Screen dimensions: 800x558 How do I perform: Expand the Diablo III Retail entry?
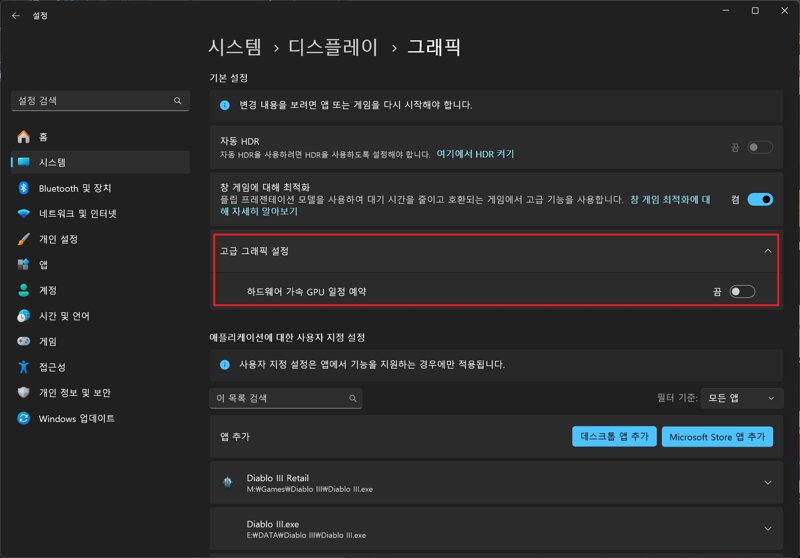(767, 483)
